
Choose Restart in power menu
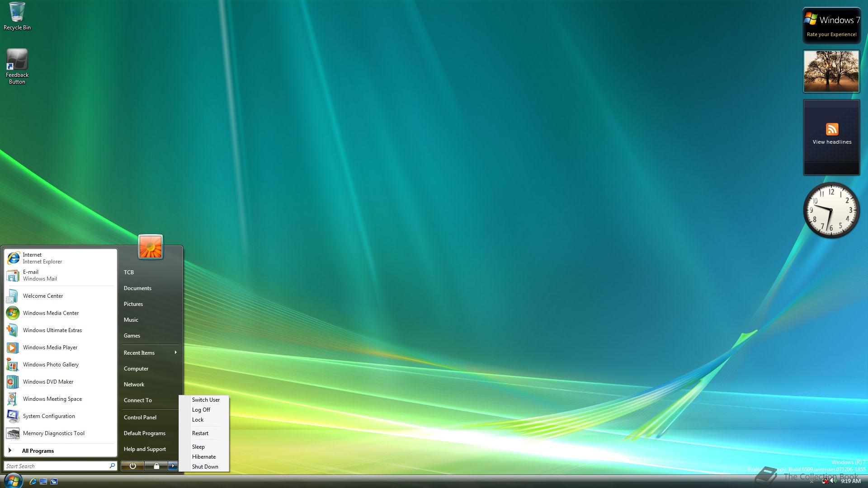[x=200, y=433]
